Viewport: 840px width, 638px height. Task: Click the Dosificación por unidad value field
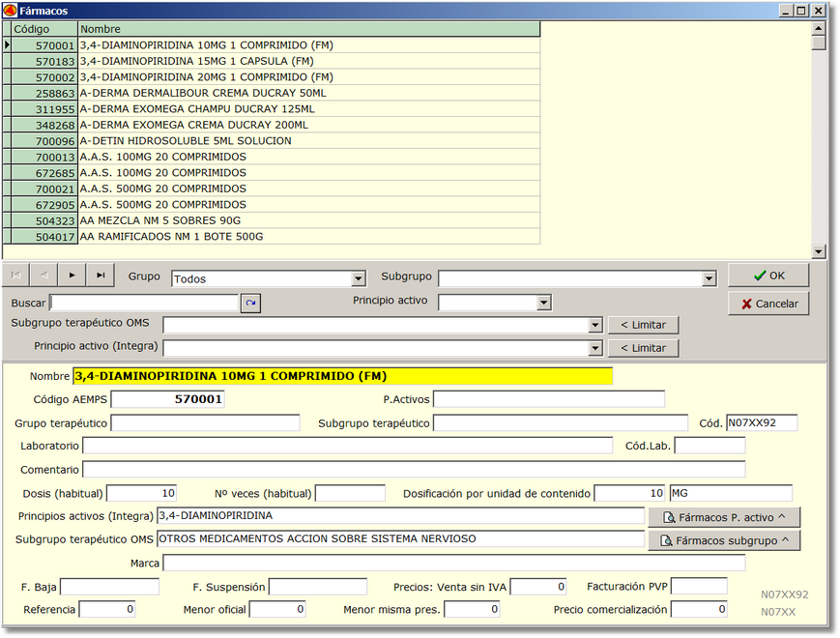coord(630,493)
